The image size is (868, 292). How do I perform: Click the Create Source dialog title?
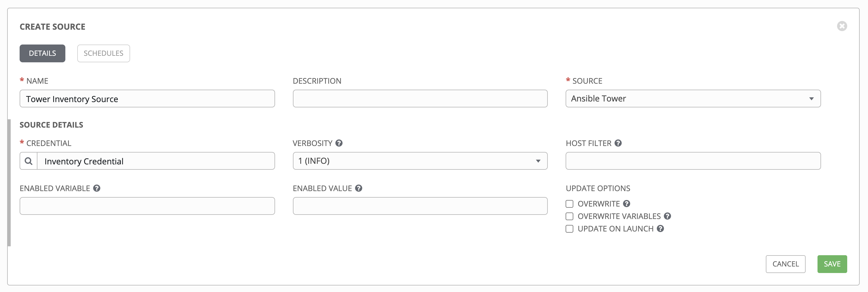52,27
